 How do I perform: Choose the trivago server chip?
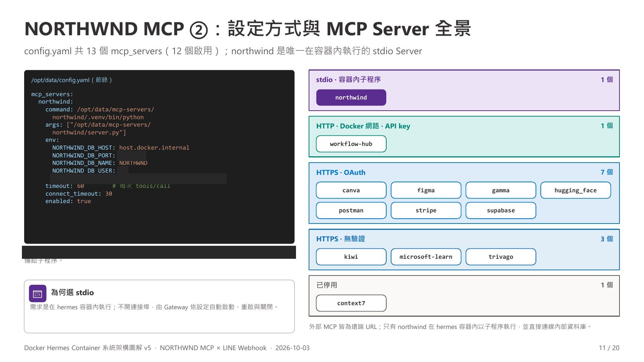click(x=501, y=257)
